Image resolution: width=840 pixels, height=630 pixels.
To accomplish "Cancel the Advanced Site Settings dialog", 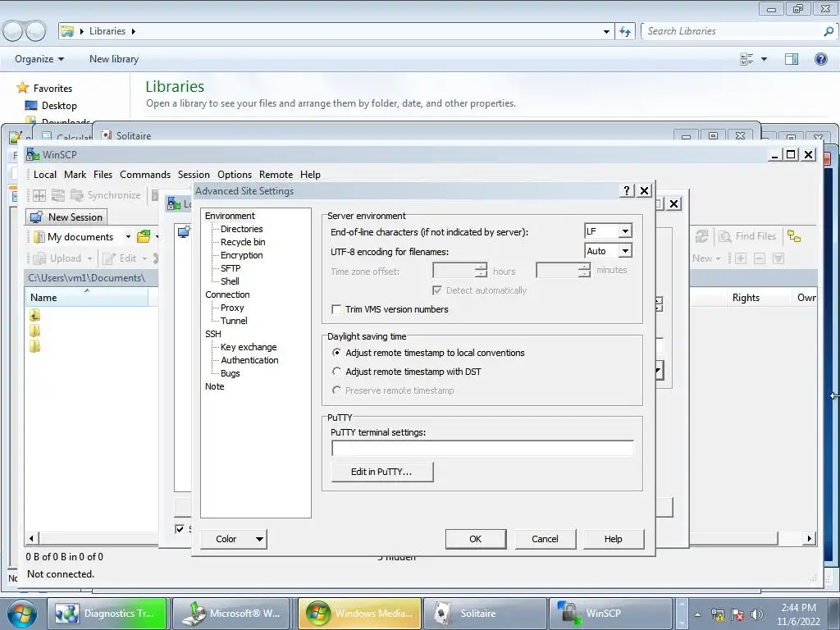I will (545, 539).
